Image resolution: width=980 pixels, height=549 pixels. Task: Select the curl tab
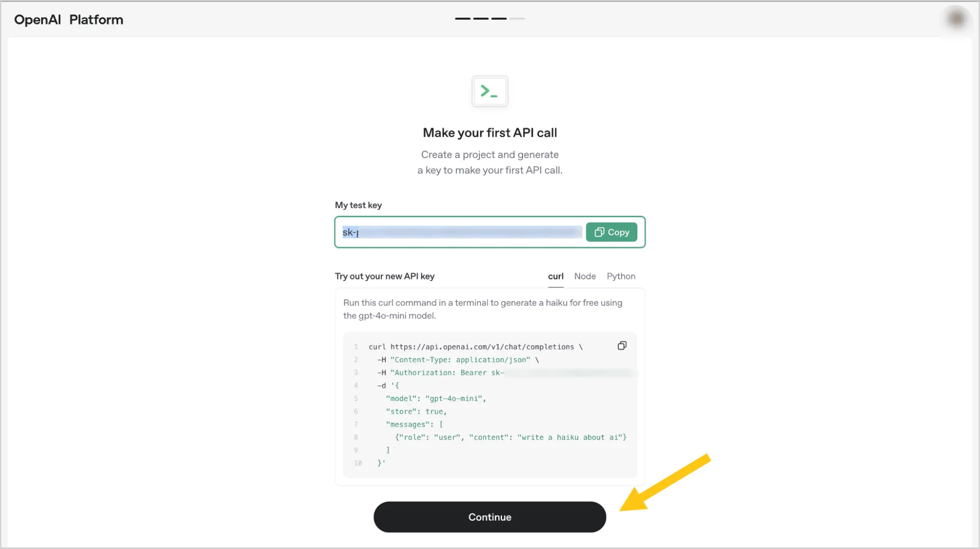pos(555,276)
